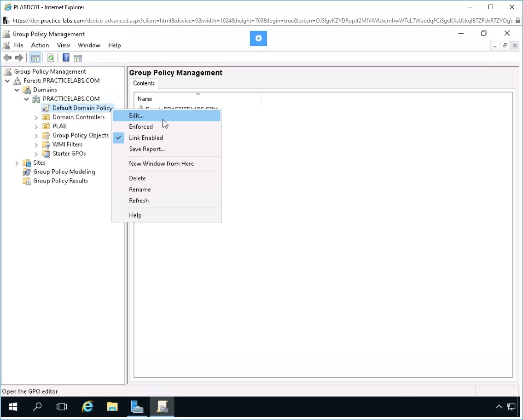Select the Default Domain Policy tree item
The height and width of the screenshot is (420, 523).
coord(82,108)
